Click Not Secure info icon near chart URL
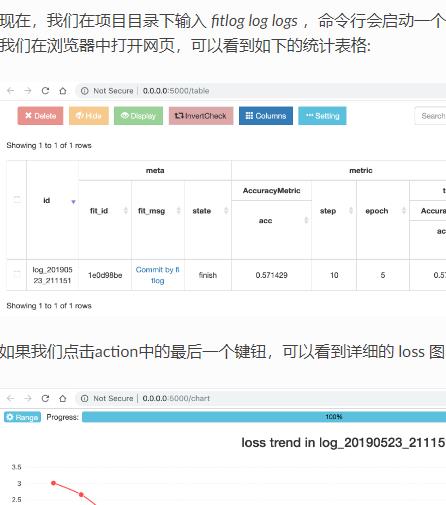 [x=85, y=398]
